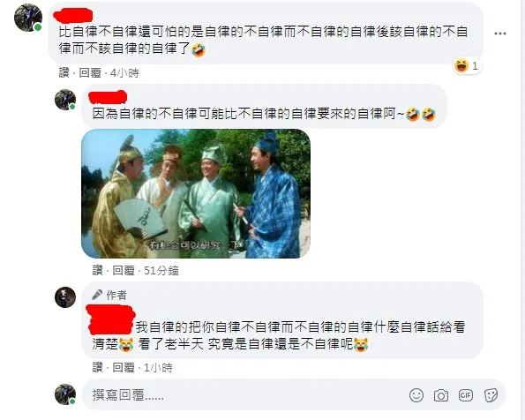Open the movie scene image attachment
The image size is (525, 420).
click(196, 193)
